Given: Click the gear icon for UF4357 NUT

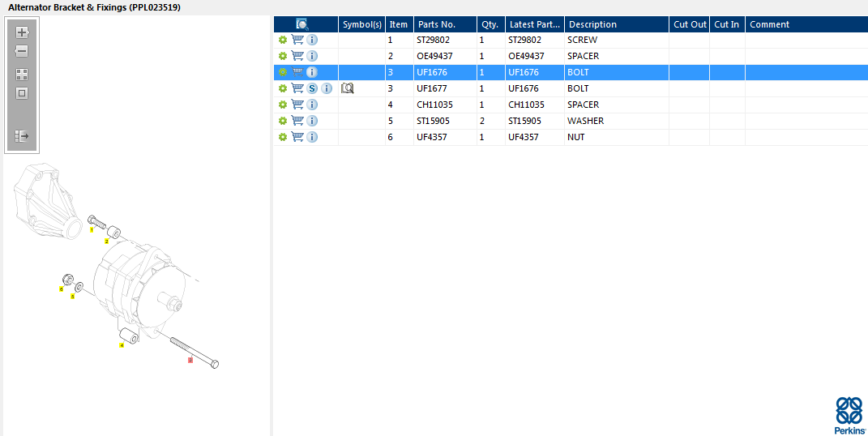Looking at the screenshot, I should tap(283, 137).
